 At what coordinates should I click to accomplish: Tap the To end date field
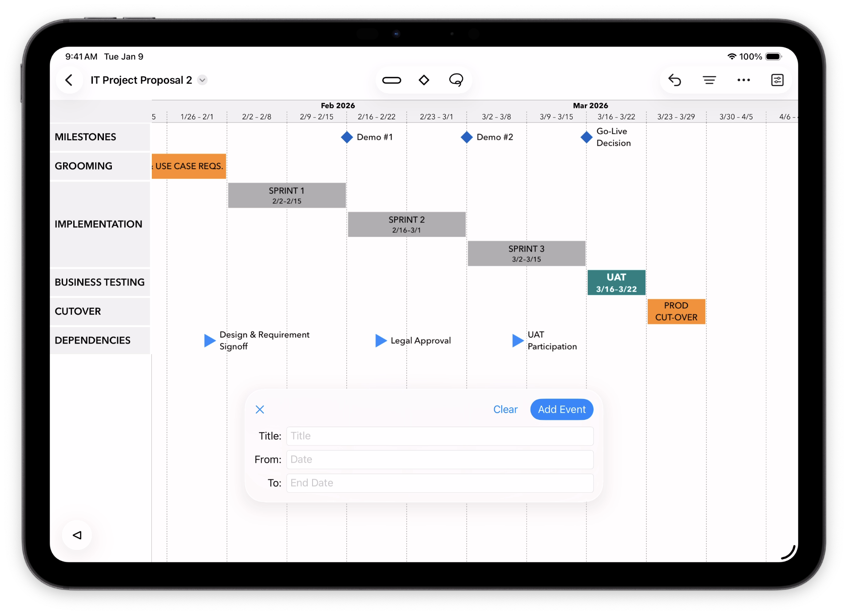[440, 483]
